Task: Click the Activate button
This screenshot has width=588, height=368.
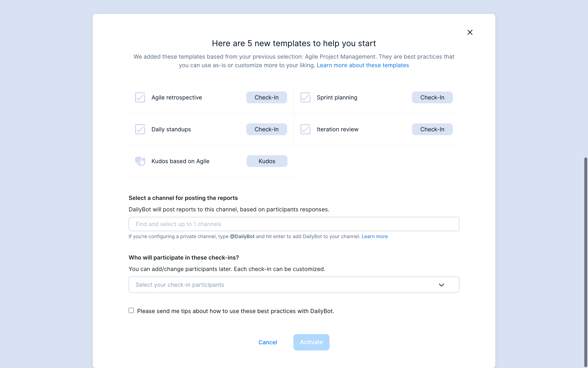Action: (x=311, y=342)
